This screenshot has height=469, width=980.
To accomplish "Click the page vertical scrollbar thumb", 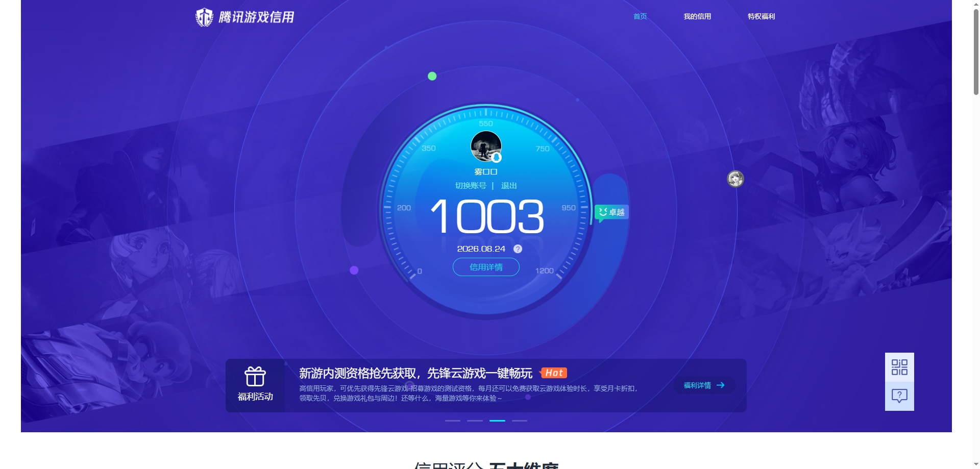I will coord(976,51).
